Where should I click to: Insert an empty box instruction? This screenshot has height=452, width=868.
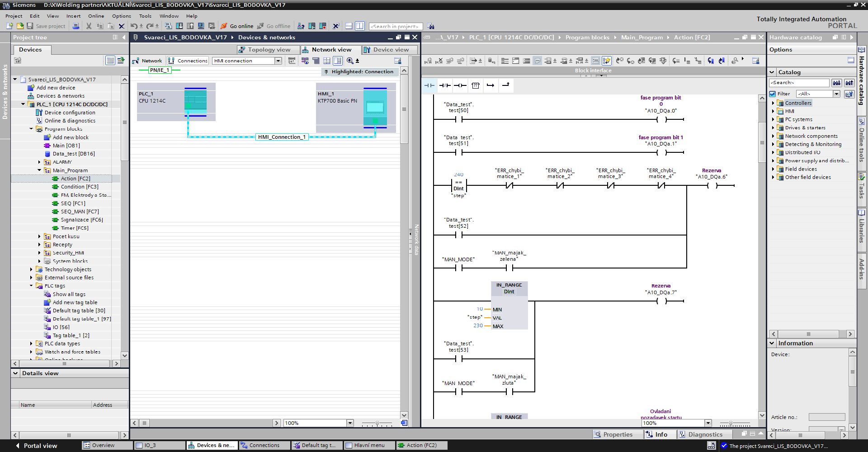pos(476,85)
